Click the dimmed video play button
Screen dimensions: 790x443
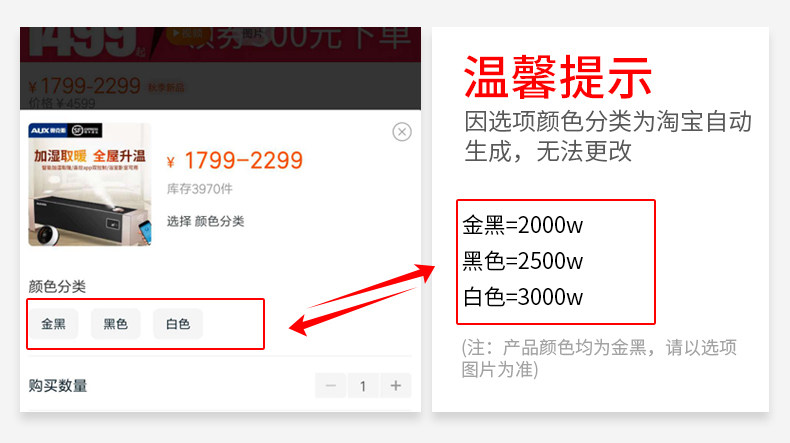pyautogui.click(x=187, y=34)
